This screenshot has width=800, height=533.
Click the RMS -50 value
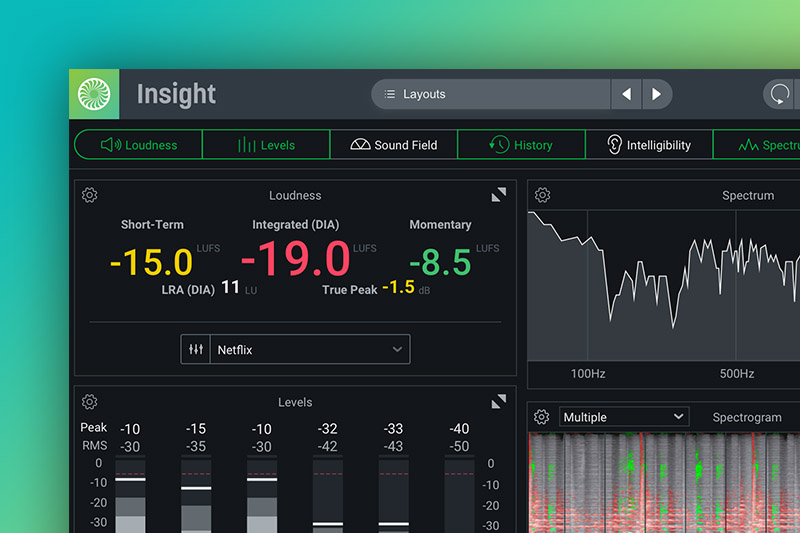(x=459, y=446)
